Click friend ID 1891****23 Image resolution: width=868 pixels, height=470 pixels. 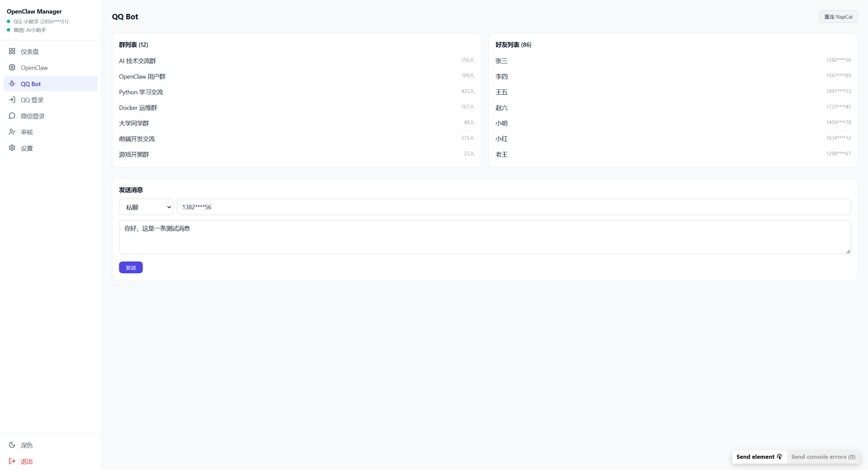tap(838, 91)
